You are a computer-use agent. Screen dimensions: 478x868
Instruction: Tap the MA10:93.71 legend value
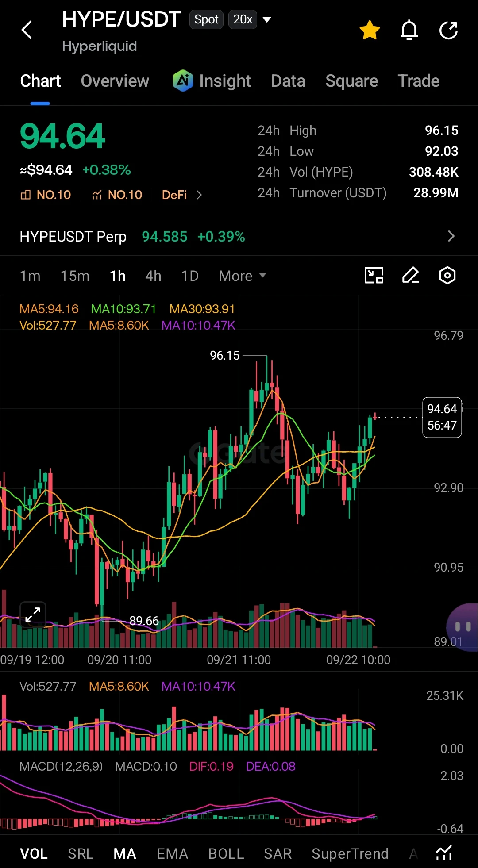tap(123, 309)
